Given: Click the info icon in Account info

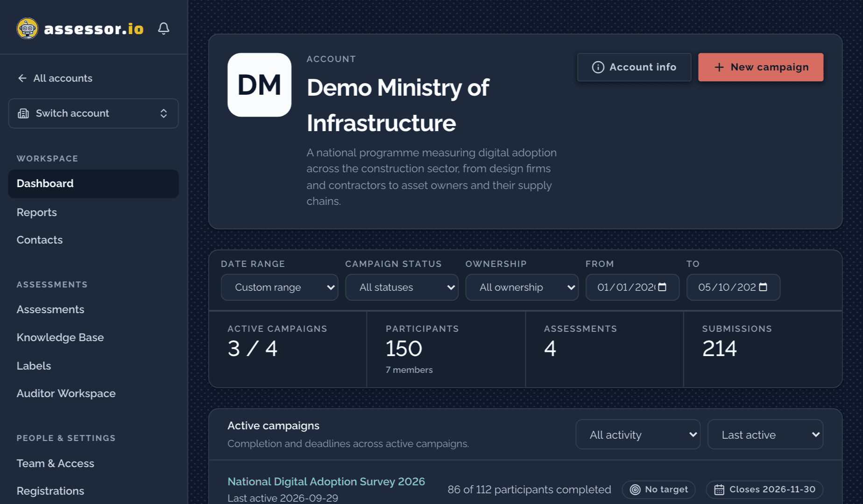Looking at the screenshot, I should click(598, 67).
